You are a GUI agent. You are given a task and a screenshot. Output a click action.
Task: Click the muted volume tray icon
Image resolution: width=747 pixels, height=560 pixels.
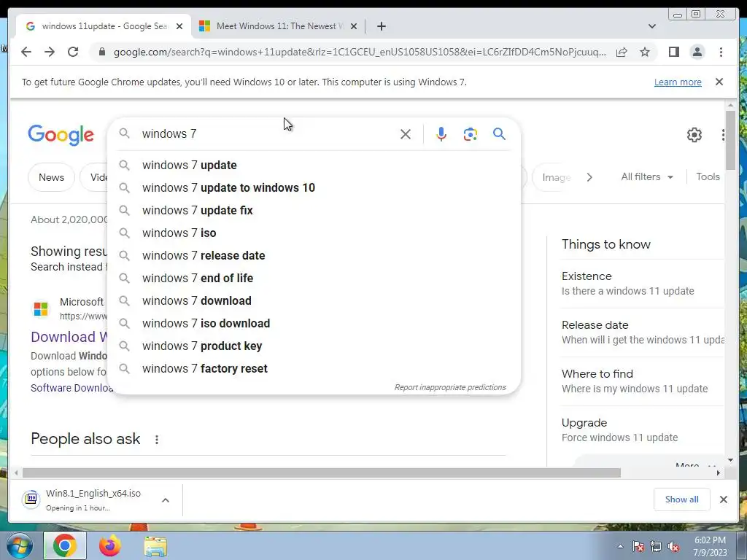click(673, 547)
